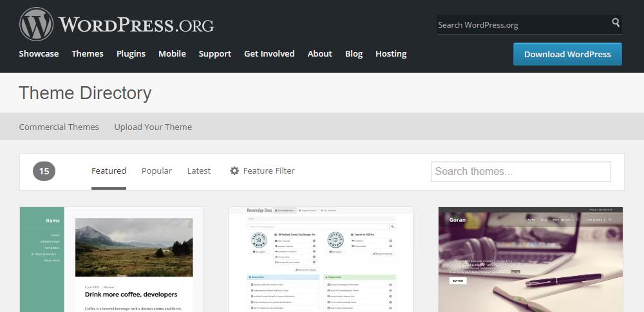Open the Plugins section
Screen dimensions: 644x312
click(x=131, y=54)
